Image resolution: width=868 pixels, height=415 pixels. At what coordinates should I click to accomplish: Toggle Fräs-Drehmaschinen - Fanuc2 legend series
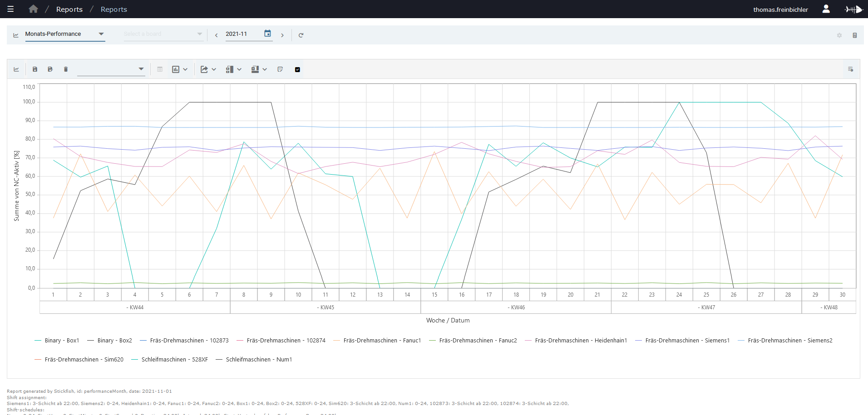tap(473, 341)
